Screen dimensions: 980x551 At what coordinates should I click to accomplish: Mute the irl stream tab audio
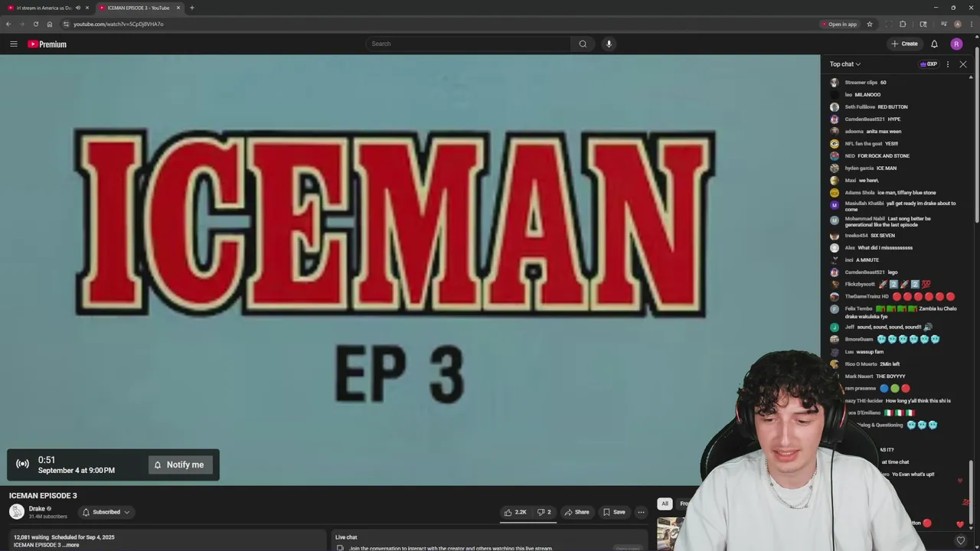77,8
